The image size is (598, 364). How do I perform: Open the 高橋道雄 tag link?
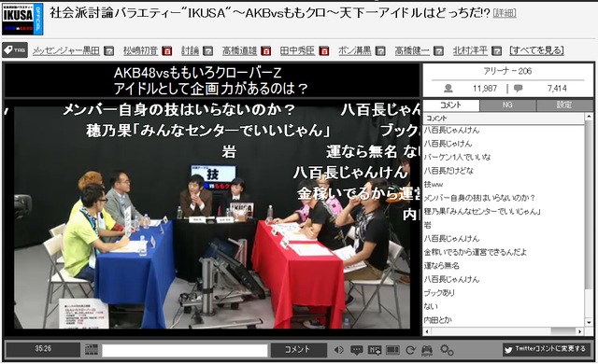[x=239, y=50]
